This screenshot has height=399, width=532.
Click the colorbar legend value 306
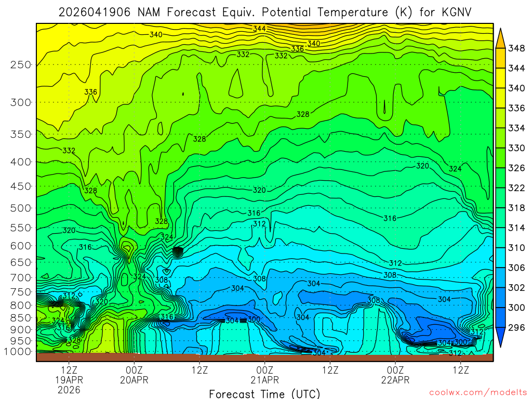516,268
